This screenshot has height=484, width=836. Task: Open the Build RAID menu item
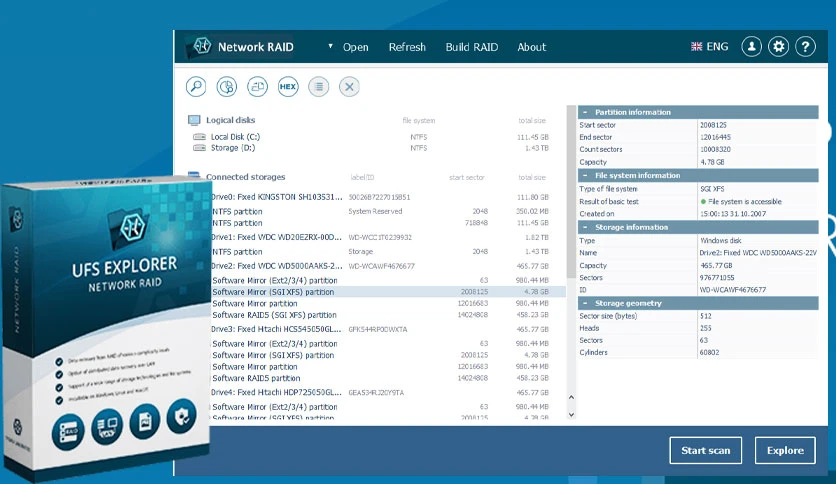point(472,47)
